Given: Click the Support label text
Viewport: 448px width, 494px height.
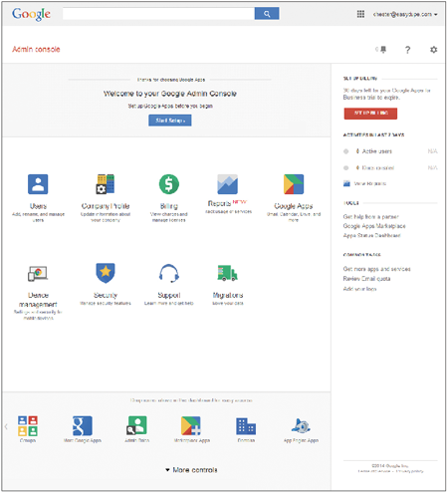Looking at the screenshot, I should [x=169, y=295].
